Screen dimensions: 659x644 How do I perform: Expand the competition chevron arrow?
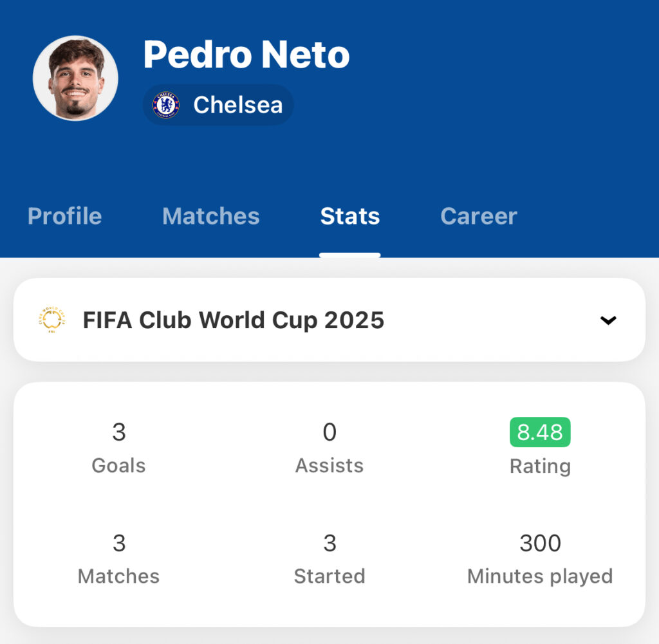[x=608, y=320]
